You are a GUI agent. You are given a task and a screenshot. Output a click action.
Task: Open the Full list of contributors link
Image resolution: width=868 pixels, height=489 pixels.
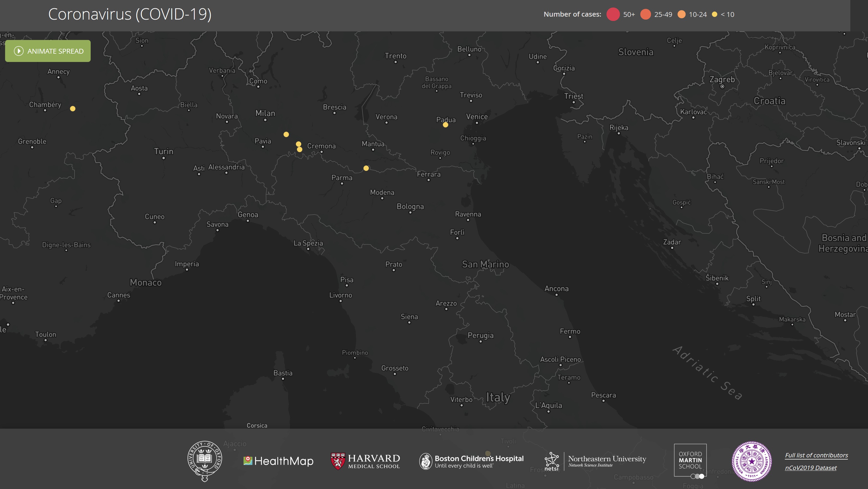click(x=816, y=455)
